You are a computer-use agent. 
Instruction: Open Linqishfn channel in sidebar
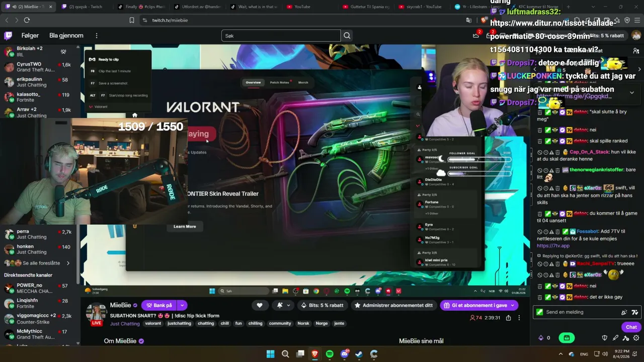(39, 303)
